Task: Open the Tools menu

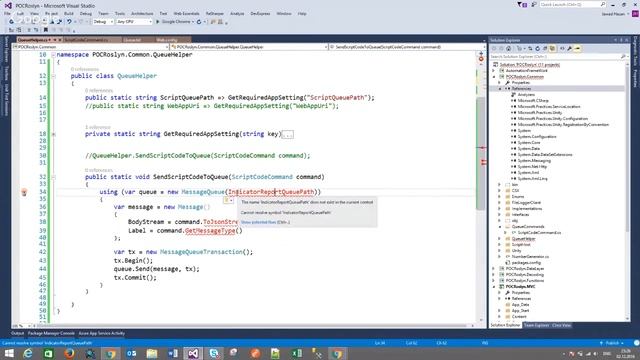Action: tap(120, 13)
